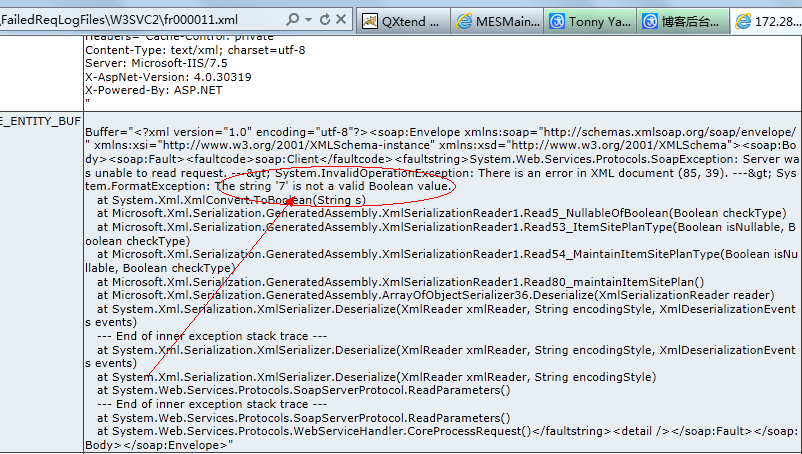This screenshot has width=802, height=454.
Task: Click the 'Buffer="<?xml version' opening line
Action: 440,132
